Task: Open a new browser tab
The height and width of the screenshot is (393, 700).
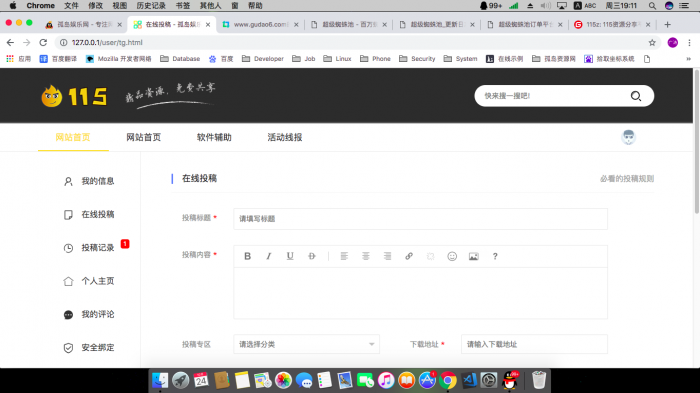Action: click(667, 25)
